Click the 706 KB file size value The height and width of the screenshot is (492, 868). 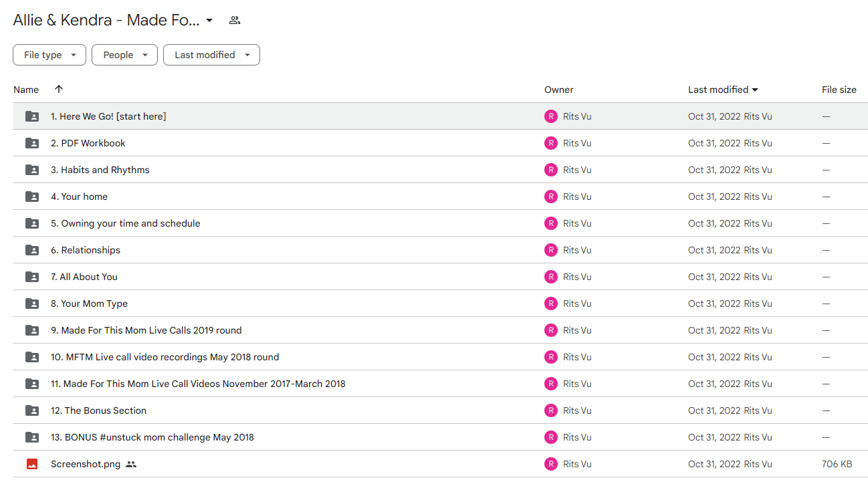coord(837,464)
